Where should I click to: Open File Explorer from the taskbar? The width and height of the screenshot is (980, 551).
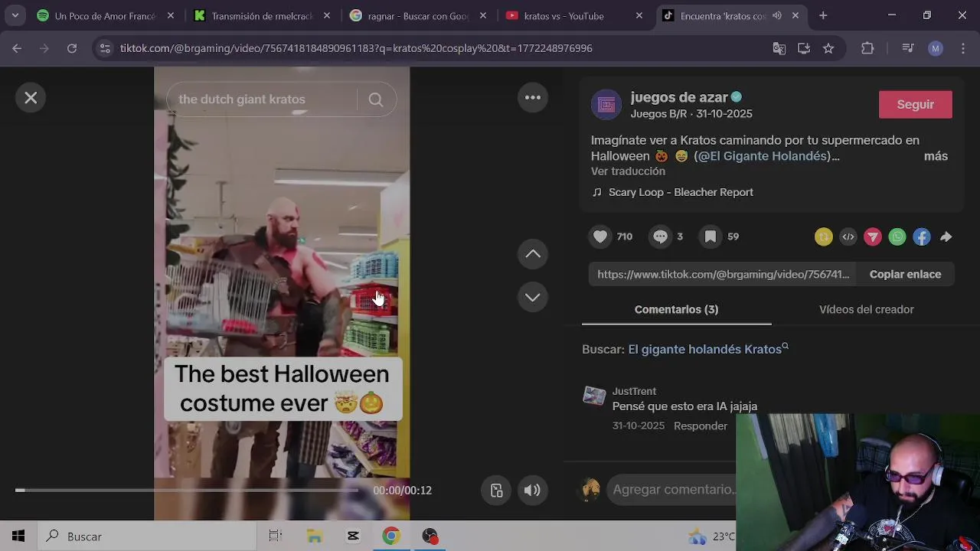(315, 536)
